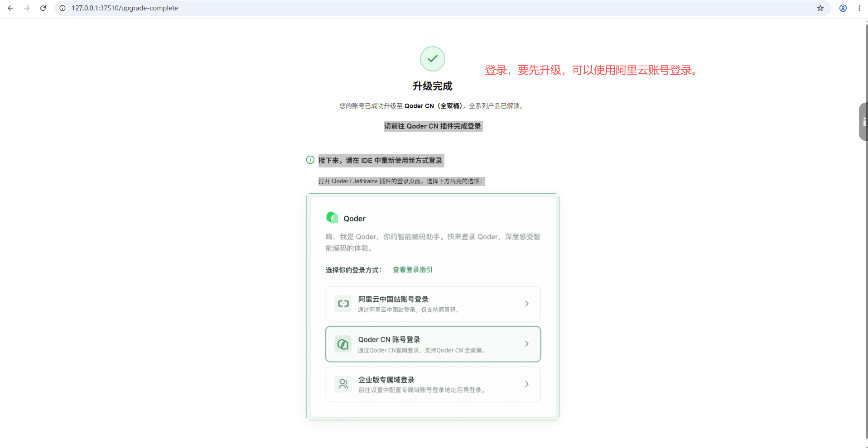Viewport: 868px width, 448px height.
Task: Choose 阿里云中国站账号登录 option
Action: pyautogui.click(x=433, y=304)
